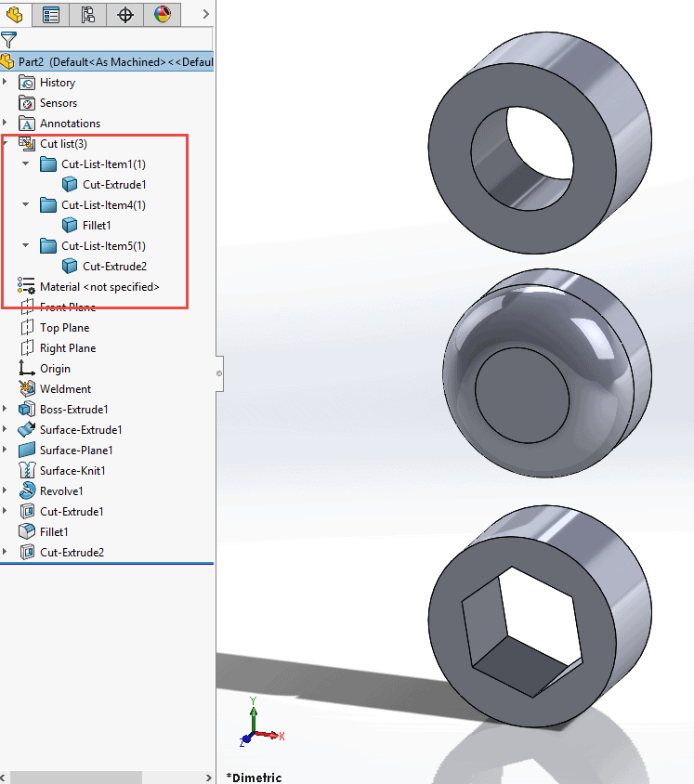Click the Top Plane icon
The height and width of the screenshot is (784, 694).
(27, 328)
